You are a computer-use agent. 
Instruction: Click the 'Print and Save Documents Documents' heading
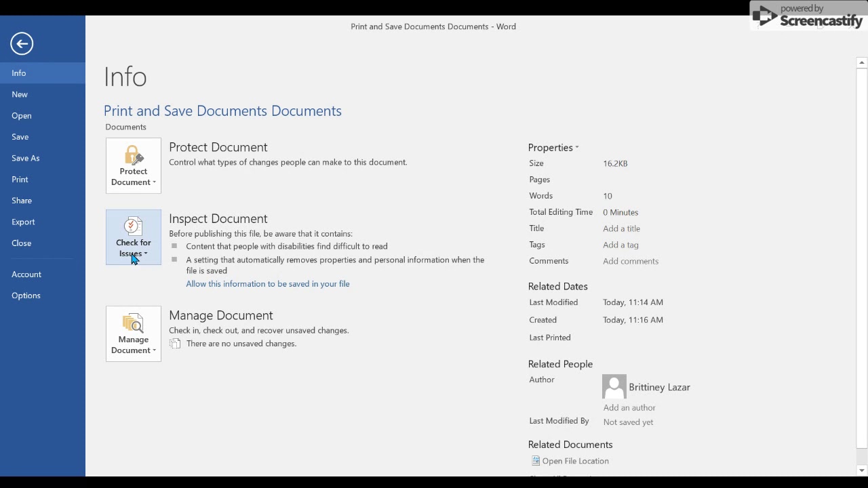(x=222, y=111)
